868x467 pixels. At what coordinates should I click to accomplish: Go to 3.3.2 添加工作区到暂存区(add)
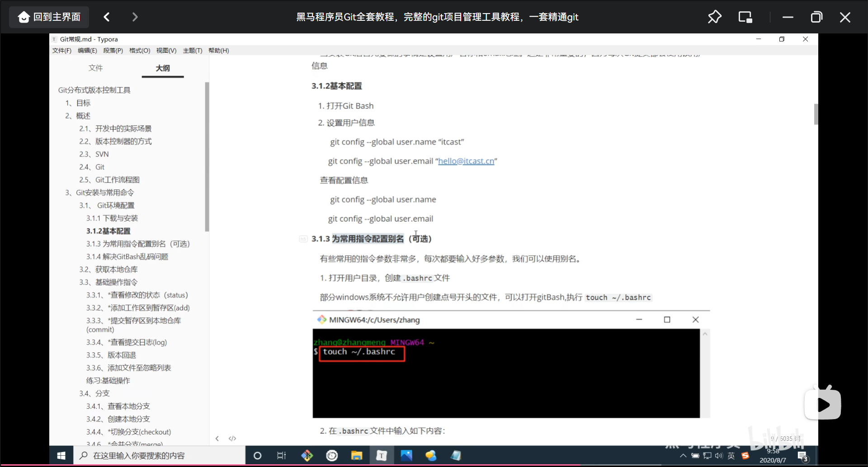pos(138,308)
